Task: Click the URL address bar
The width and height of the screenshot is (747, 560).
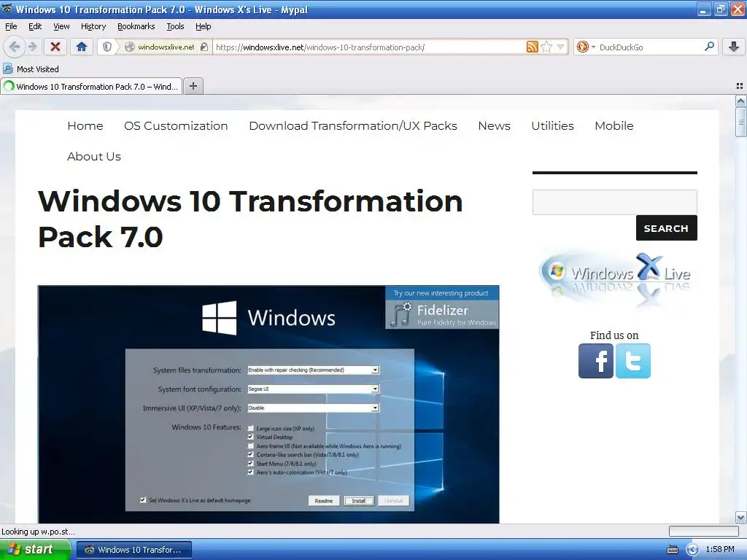Action: [x=369, y=47]
